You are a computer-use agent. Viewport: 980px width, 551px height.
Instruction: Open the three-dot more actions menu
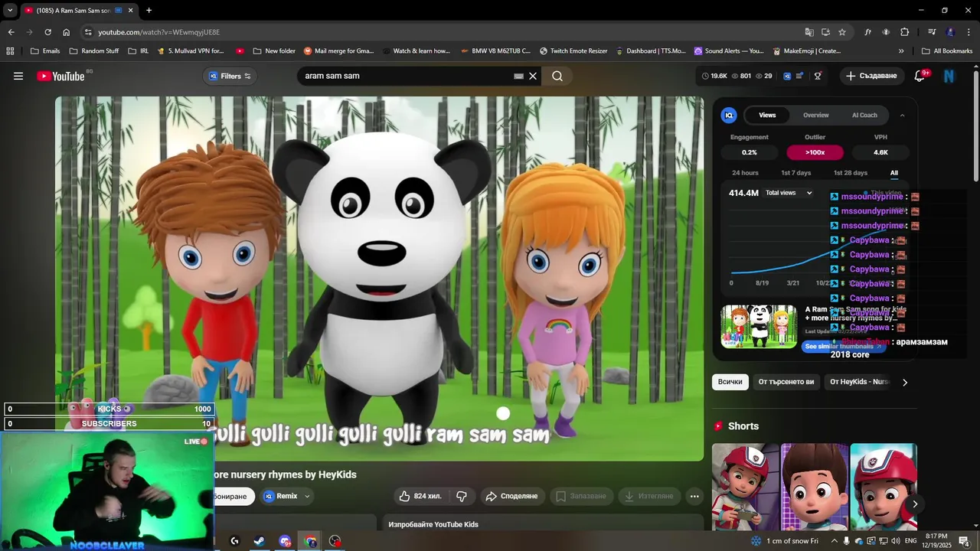click(694, 496)
